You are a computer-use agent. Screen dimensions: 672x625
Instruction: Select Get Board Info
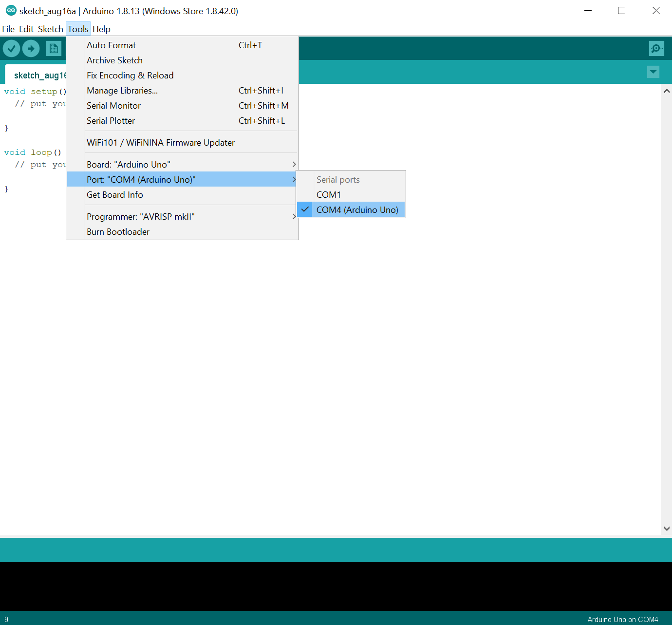[x=182, y=195]
